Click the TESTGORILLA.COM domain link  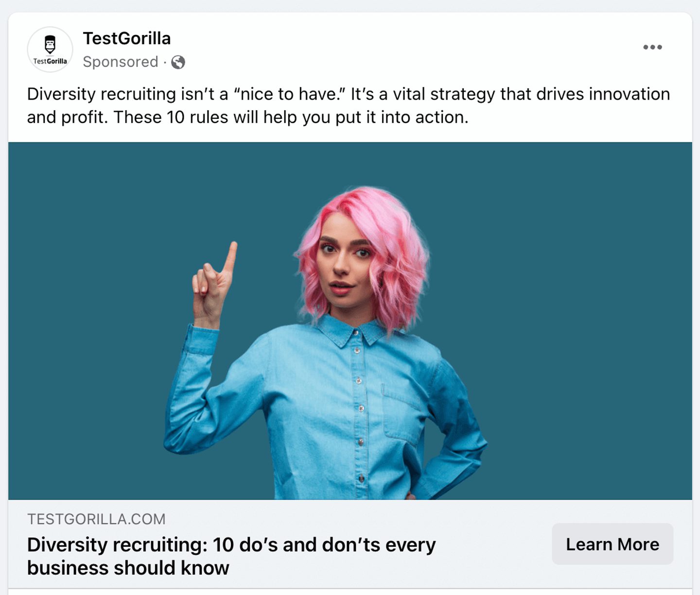click(x=96, y=519)
